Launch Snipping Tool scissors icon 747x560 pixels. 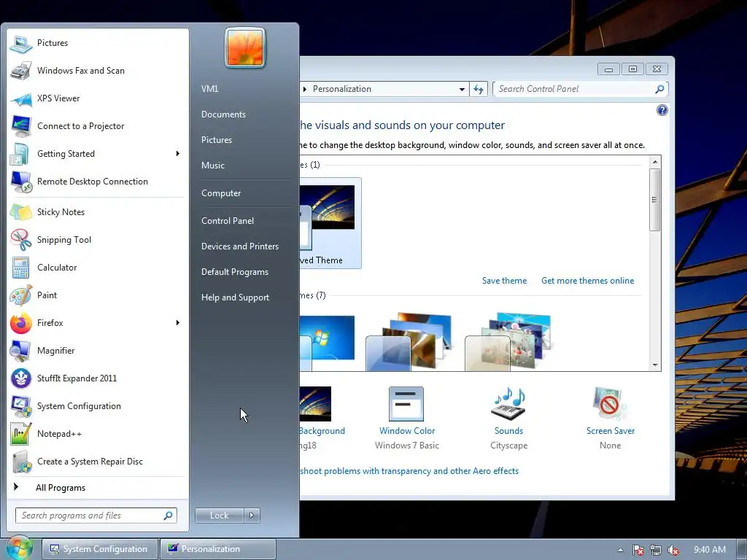[x=21, y=239]
